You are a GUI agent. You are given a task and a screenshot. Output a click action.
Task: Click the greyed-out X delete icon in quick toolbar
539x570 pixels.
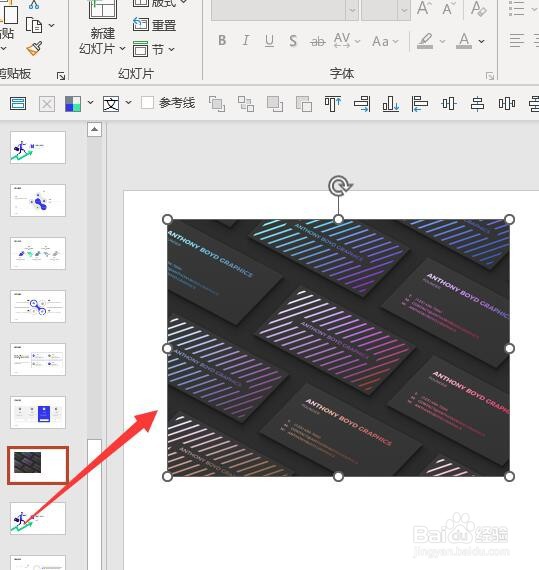click(47, 104)
